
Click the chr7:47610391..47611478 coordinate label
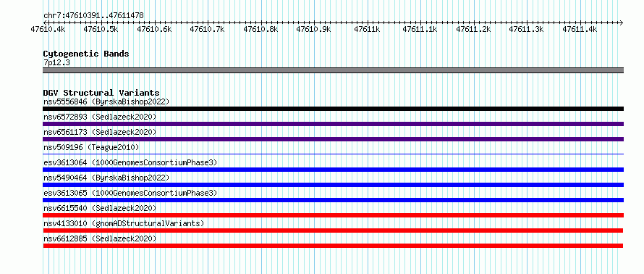tap(93, 15)
